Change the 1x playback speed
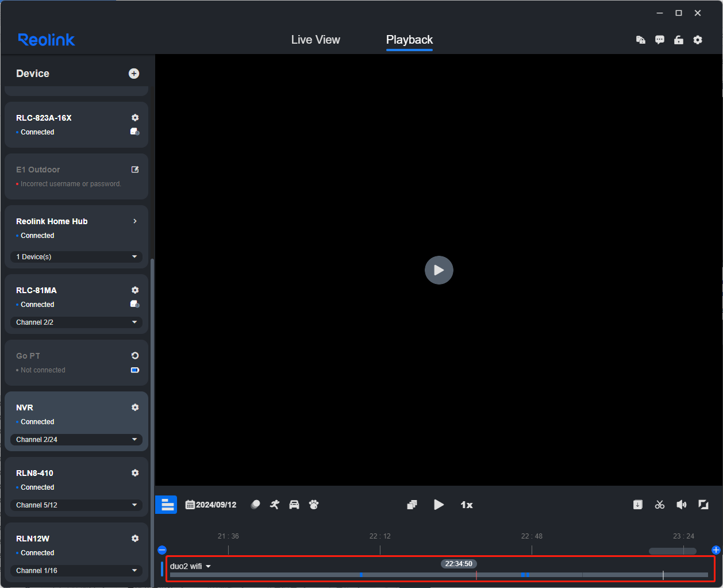The height and width of the screenshot is (588, 723). [467, 505]
